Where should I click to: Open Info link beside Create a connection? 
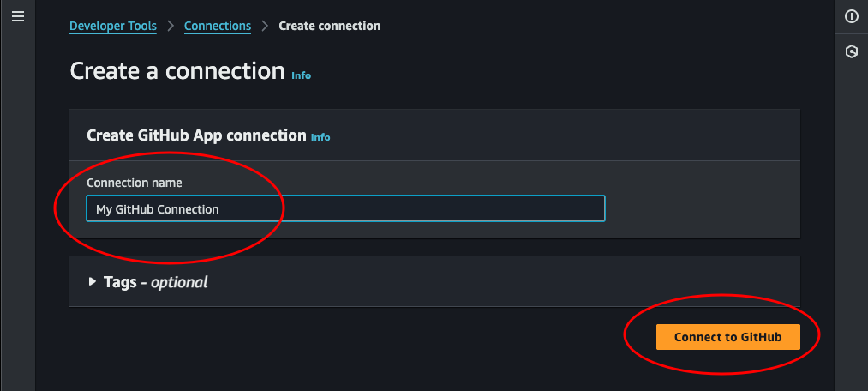(x=302, y=75)
